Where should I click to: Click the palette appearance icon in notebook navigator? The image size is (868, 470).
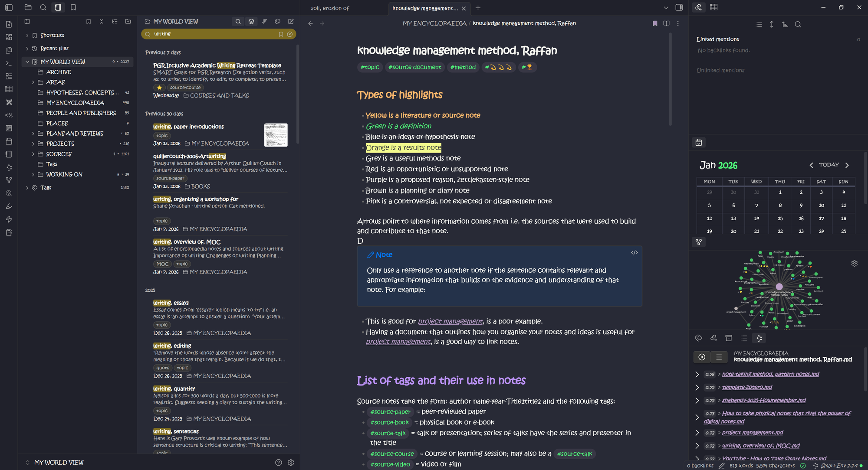coord(278,21)
